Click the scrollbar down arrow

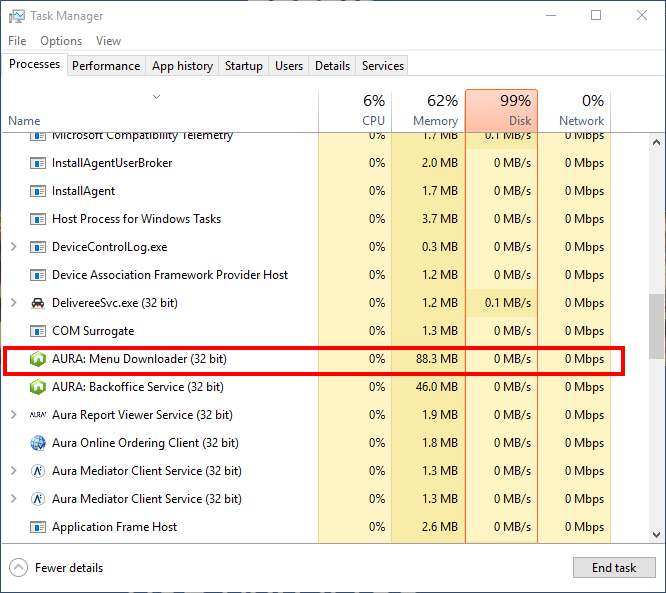656,534
